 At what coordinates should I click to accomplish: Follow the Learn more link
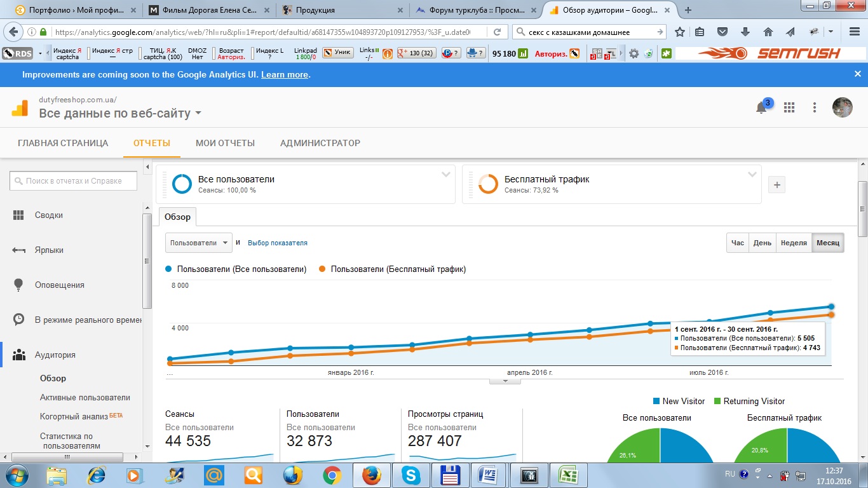285,74
